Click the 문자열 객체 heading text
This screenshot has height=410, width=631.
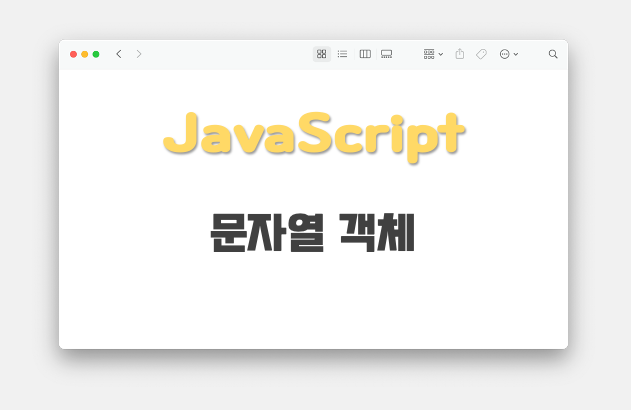pyautogui.click(x=312, y=233)
